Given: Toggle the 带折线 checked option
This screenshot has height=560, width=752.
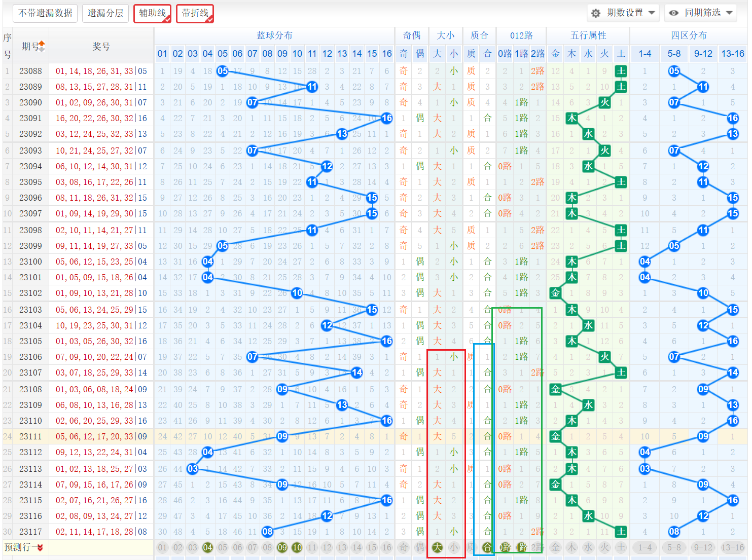Looking at the screenshot, I should tap(195, 13).
